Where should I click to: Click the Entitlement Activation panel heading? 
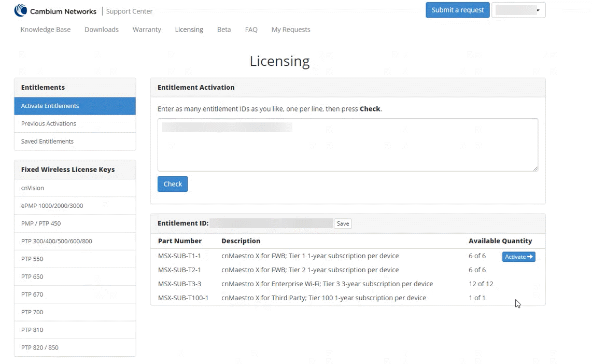point(196,87)
